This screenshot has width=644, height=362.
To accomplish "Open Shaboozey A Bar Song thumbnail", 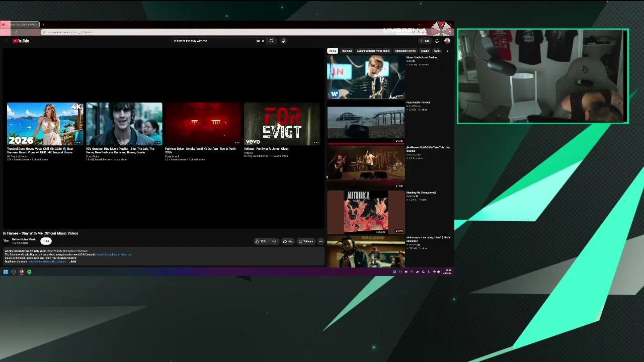I will [366, 251].
